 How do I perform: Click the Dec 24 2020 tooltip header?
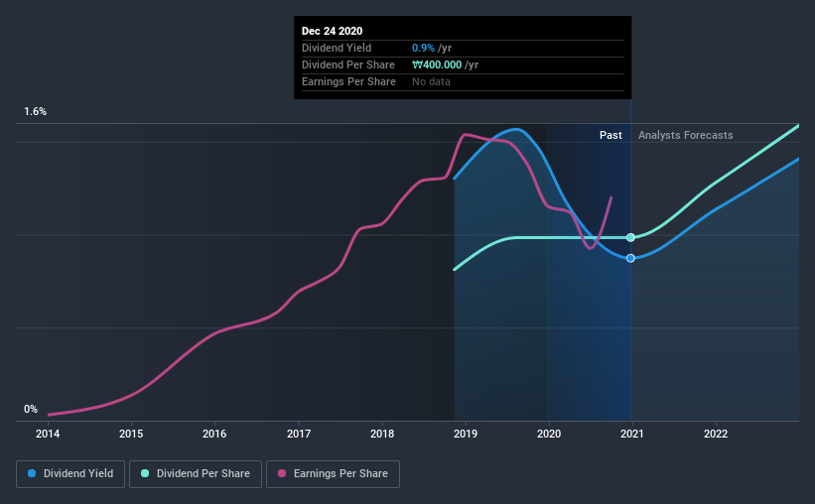pyautogui.click(x=333, y=31)
